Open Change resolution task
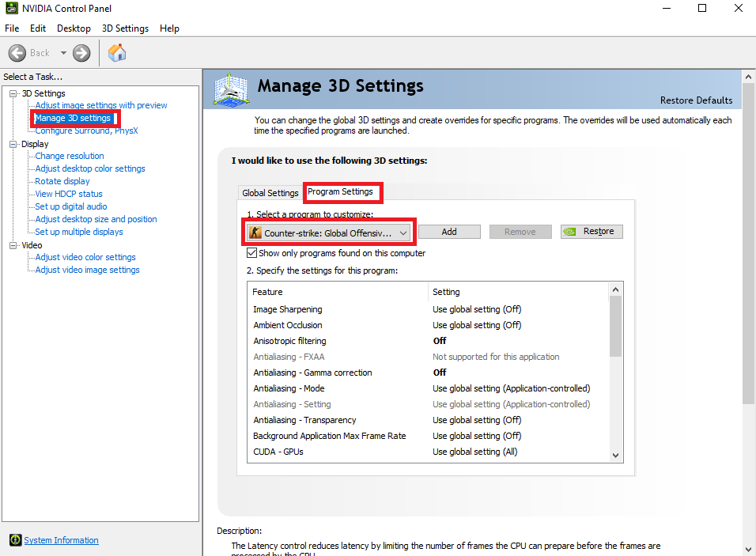756x556 pixels. (x=70, y=156)
